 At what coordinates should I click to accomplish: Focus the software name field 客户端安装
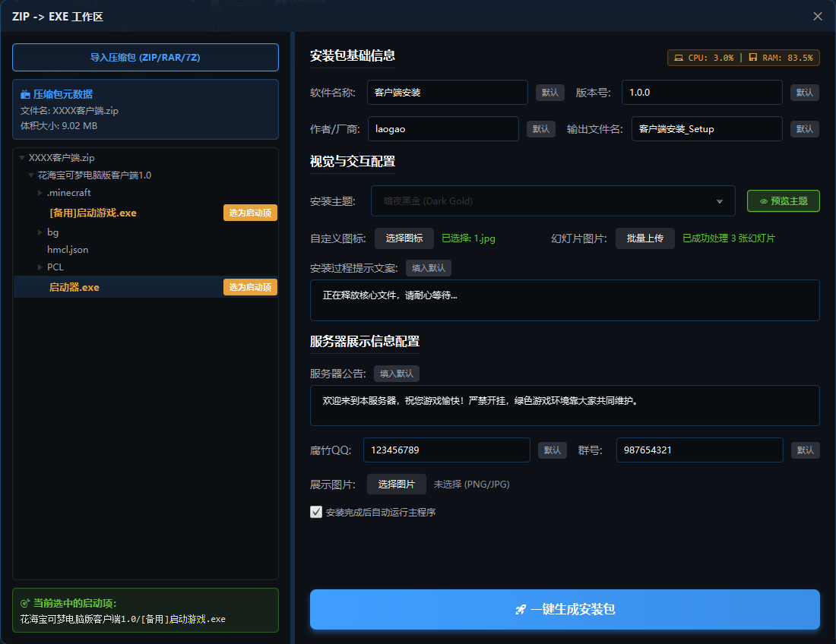click(448, 92)
